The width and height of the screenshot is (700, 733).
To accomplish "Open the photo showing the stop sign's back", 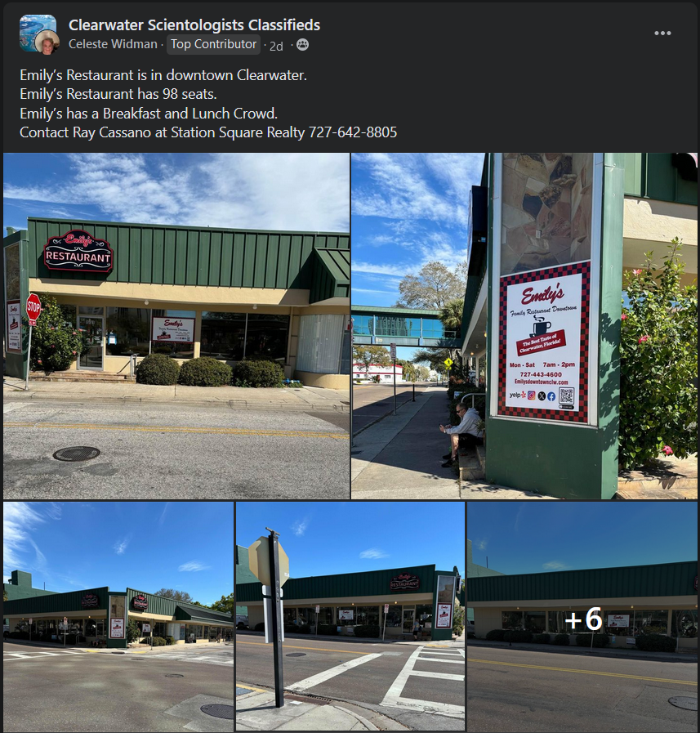I will [x=350, y=616].
